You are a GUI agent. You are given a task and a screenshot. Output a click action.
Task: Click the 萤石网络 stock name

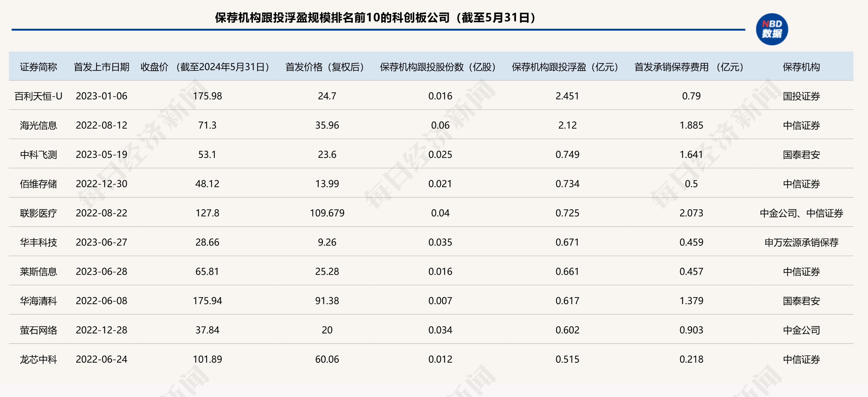coord(38,330)
